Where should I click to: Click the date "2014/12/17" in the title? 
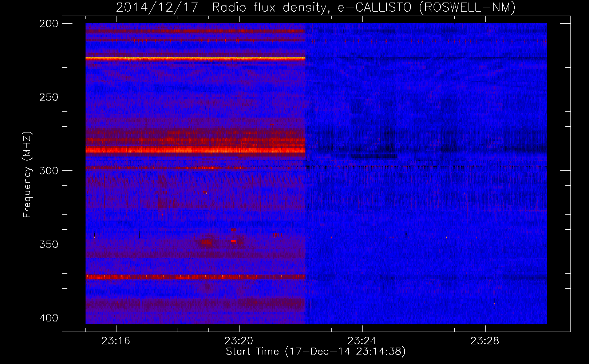[157, 7]
